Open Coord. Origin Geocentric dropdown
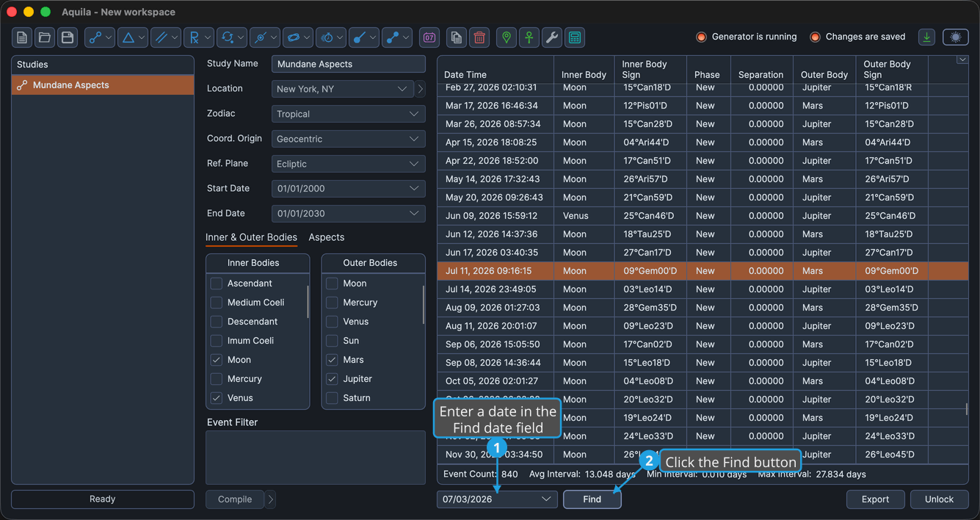 [x=349, y=139]
